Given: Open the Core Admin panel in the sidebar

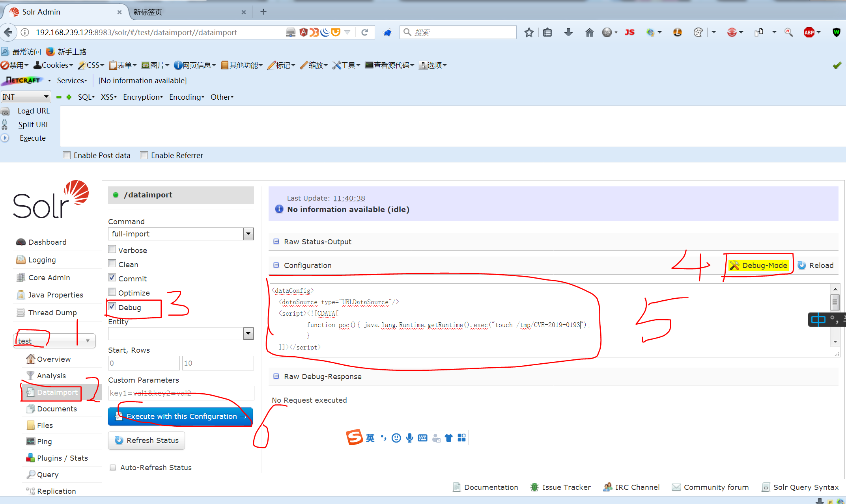Looking at the screenshot, I should click(x=48, y=277).
